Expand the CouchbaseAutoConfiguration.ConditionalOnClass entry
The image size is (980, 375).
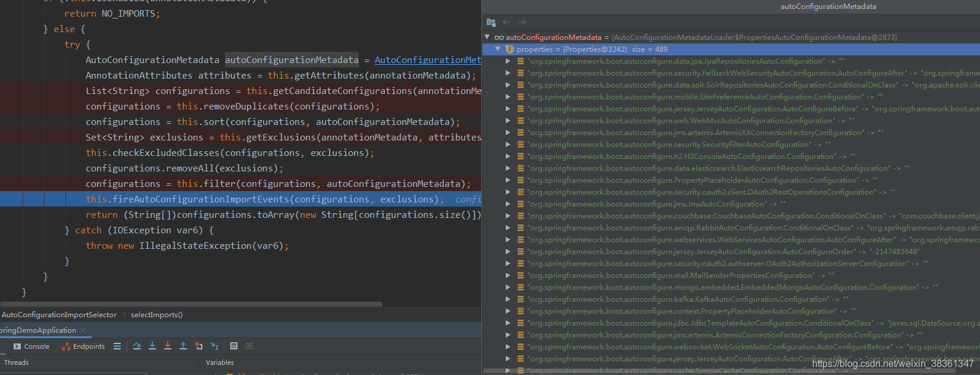(508, 216)
